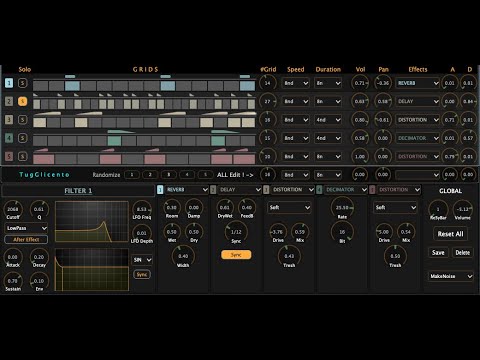Image resolution: width=480 pixels, height=360 pixels.
Task: Toggle the orange Sync button under Delay
Action: pyautogui.click(x=236, y=255)
